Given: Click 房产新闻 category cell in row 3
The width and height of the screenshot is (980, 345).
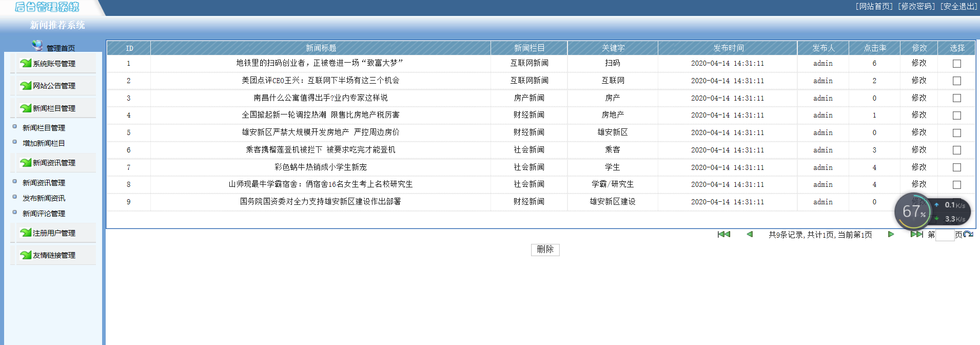Looking at the screenshot, I should coord(529,98).
